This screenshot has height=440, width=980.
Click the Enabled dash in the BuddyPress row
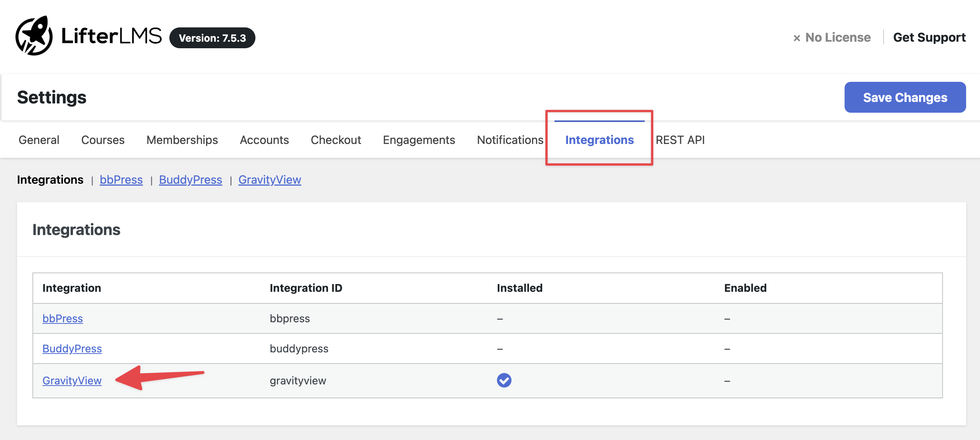coord(727,349)
